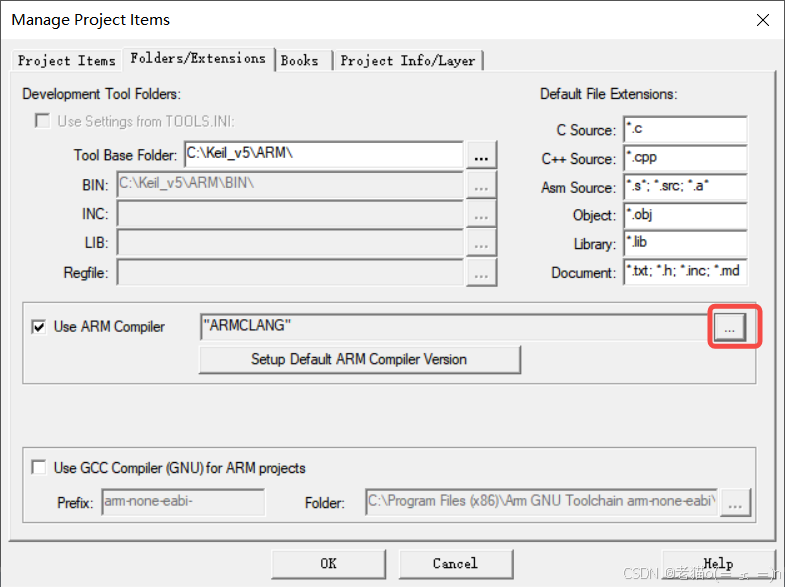
Task: Browse for the GCC toolchain folder
Action: 735,502
